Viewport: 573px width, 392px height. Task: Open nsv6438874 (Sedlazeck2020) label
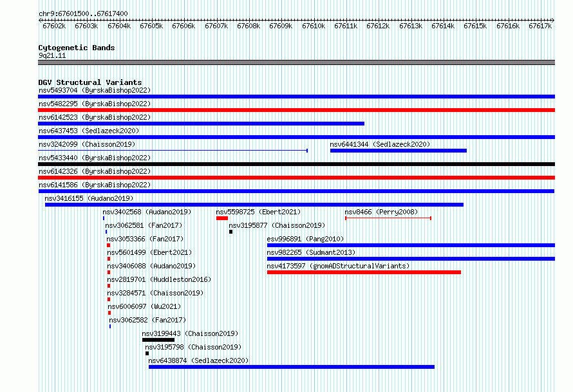198,360
